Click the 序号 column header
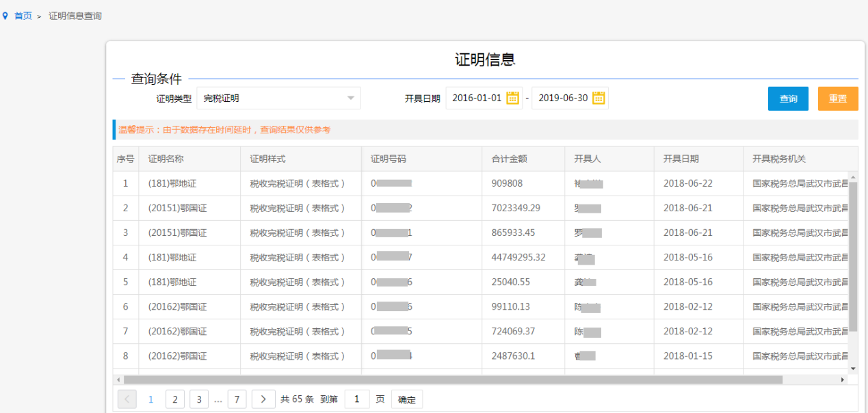 pyautogui.click(x=125, y=159)
